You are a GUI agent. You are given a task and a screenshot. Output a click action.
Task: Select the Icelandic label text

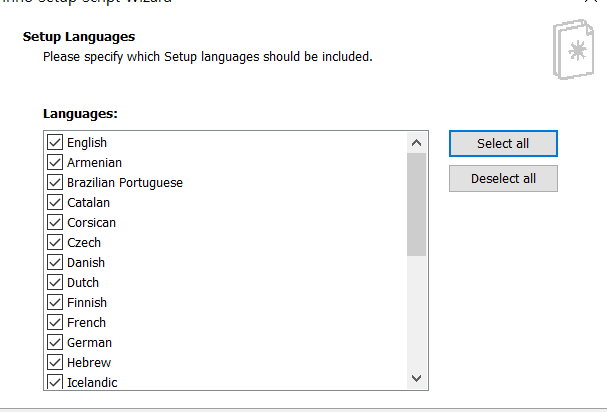(92, 383)
